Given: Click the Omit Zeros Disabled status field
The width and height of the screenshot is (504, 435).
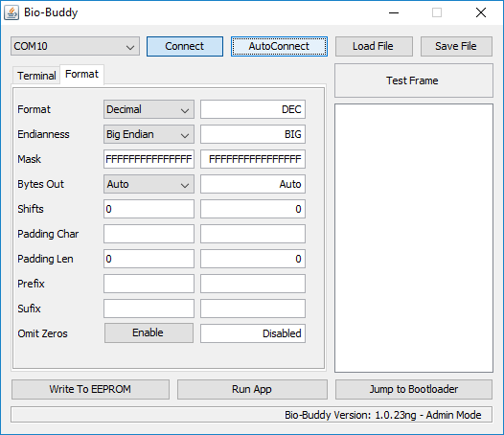Looking at the screenshot, I should [x=253, y=333].
